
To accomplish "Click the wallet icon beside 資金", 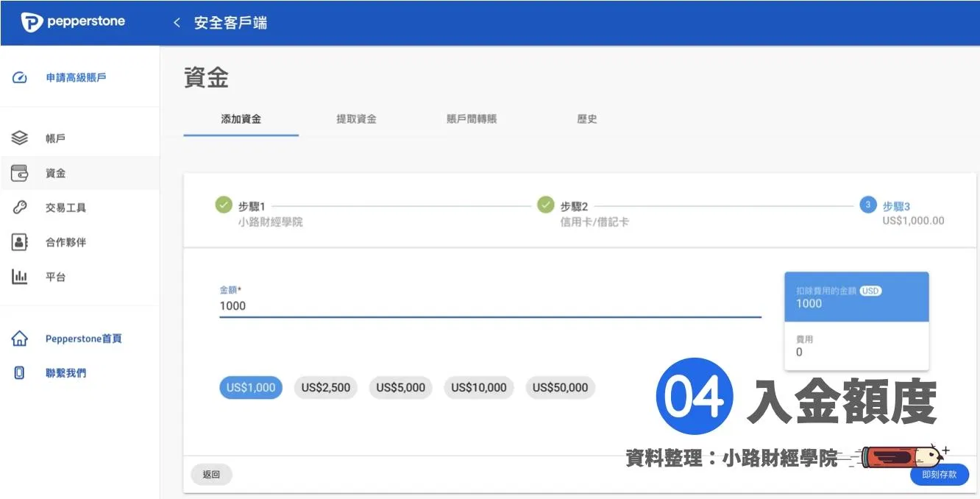I will click(20, 173).
